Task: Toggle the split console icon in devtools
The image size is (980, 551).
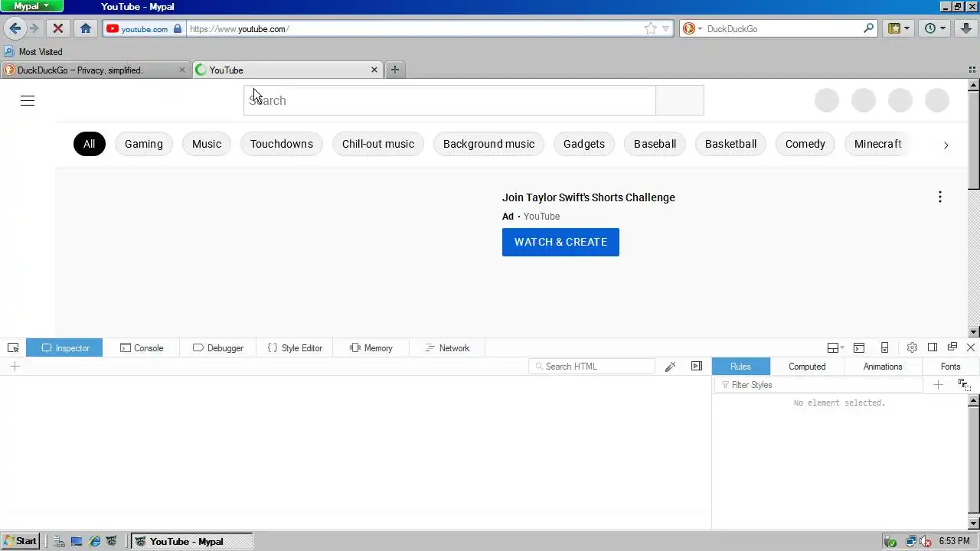Action: tap(859, 347)
